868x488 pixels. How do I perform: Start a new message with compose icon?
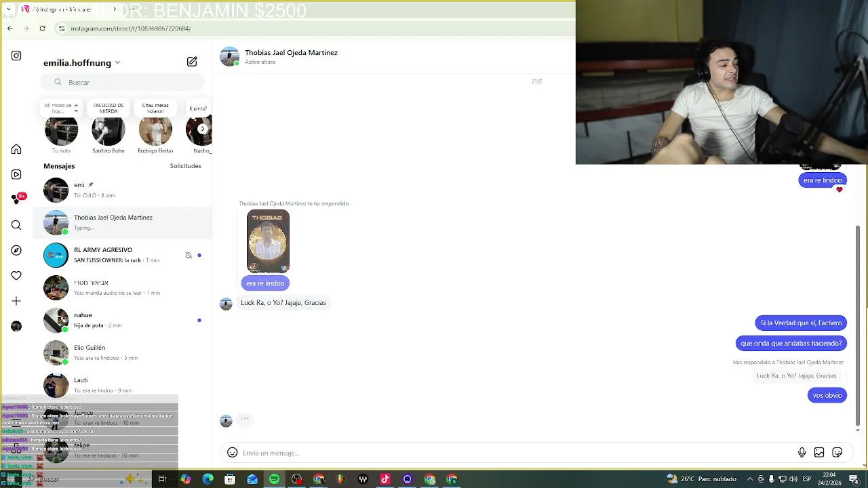coord(192,62)
